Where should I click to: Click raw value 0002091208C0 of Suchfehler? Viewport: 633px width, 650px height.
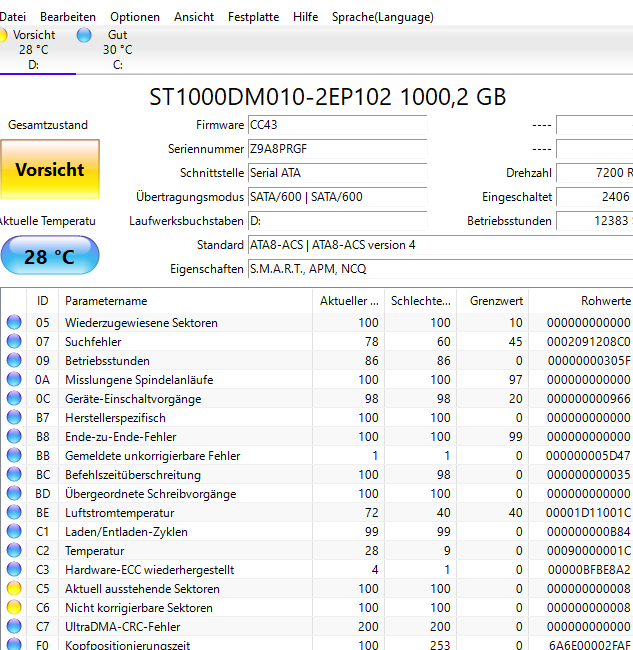pos(589,342)
